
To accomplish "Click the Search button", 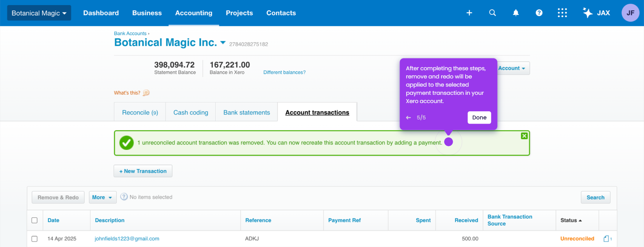I will click(595, 197).
